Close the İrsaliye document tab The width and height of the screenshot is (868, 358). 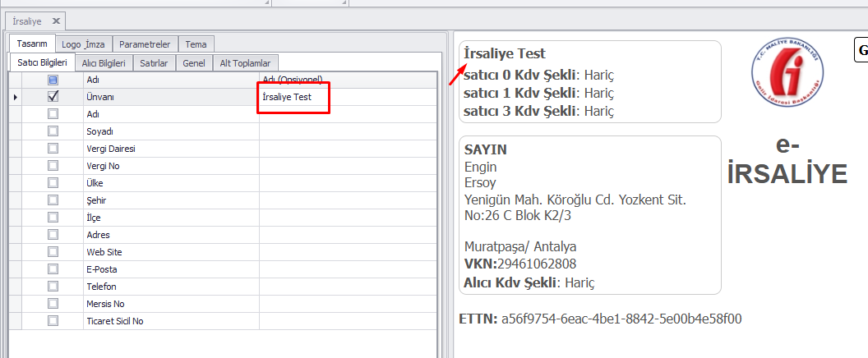click(56, 20)
